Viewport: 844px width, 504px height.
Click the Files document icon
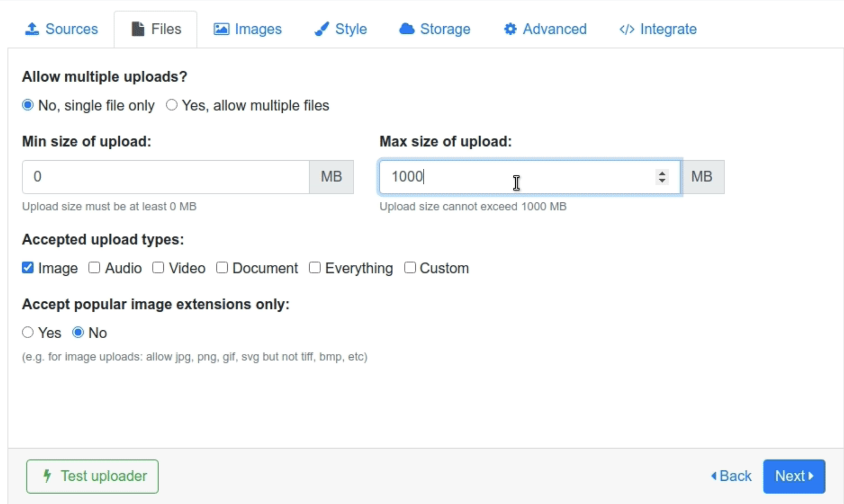[137, 29]
